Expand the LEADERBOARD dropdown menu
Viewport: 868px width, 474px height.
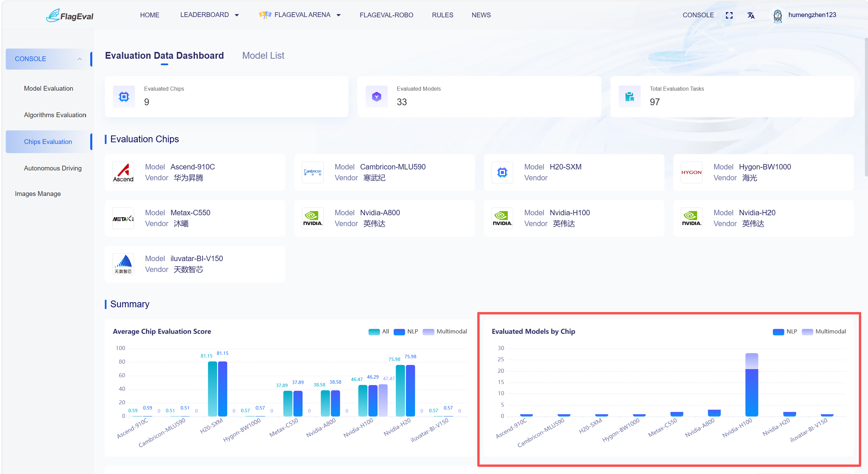[x=210, y=15]
